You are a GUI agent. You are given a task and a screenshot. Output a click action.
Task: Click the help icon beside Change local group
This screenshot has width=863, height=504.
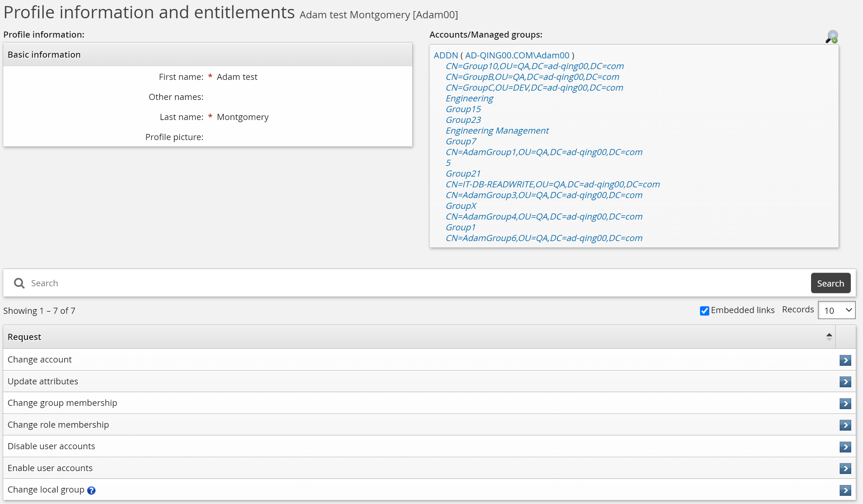pyautogui.click(x=91, y=490)
